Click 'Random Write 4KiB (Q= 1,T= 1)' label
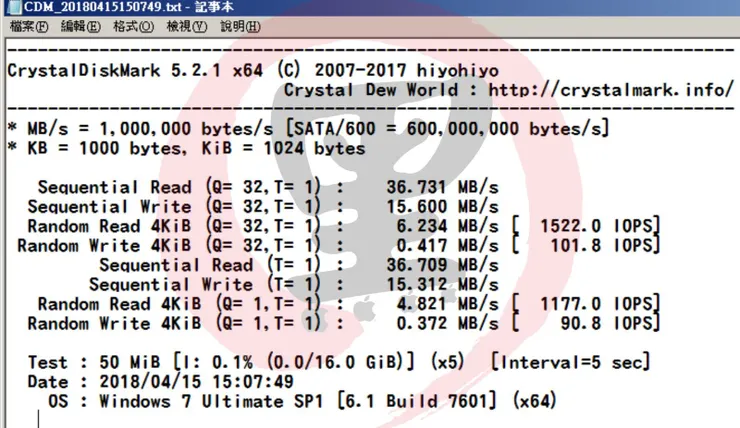Image resolution: width=740 pixels, height=428 pixels. click(x=174, y=323)
